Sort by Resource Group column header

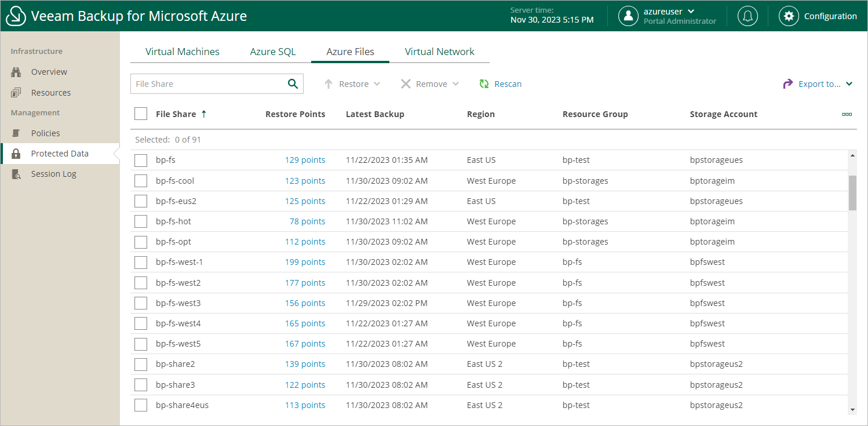[x=595, y=114]
